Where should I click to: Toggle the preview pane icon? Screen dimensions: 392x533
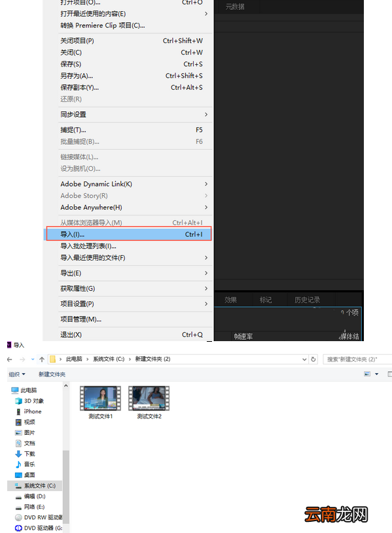pyautogui.click(x=389, y=374)
